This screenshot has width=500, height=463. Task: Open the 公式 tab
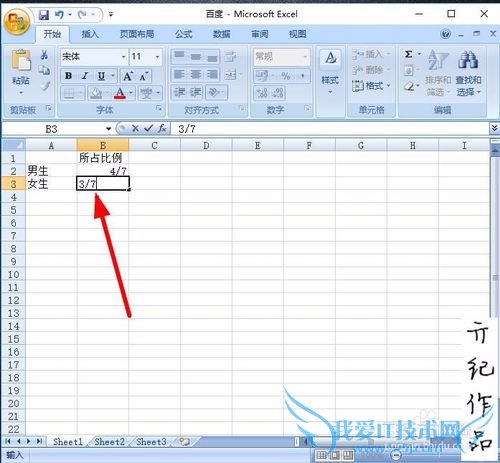184,34
